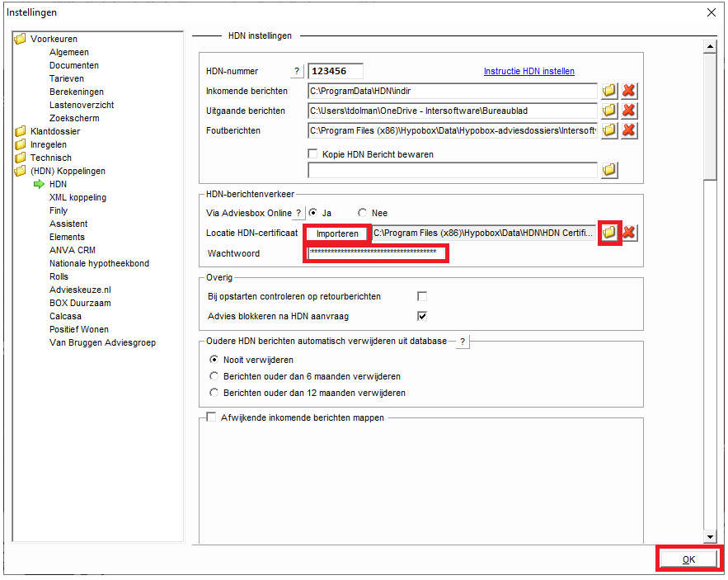
Task: Choose Nooit verwijderen option
Action: point(214,360)
